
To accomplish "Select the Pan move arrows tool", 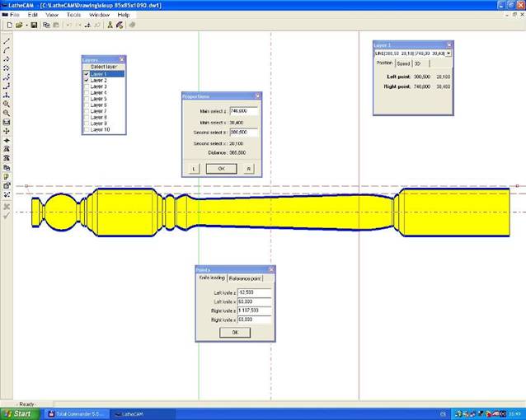I will point(7,131).
